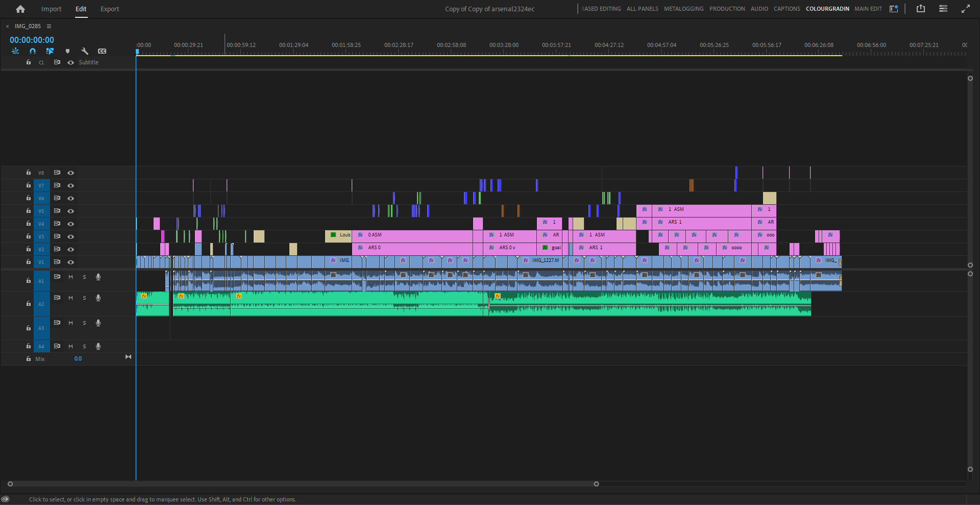Select COLOURGRADIN workspace
The image size is (980, 505).
pos(827,9)
